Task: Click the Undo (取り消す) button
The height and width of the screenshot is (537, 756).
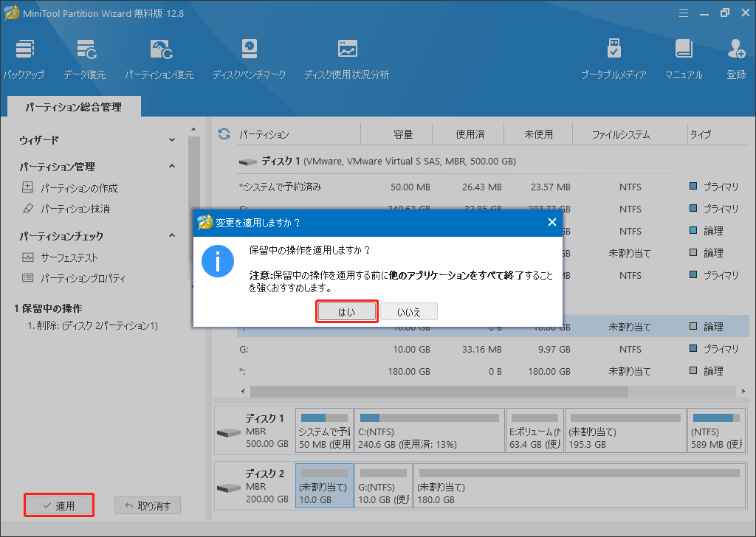Action: pyautogui.click(x=148, y=505)
